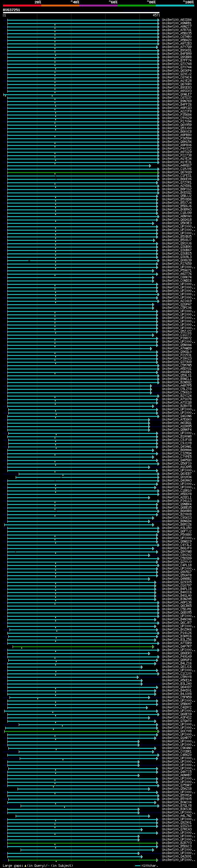The width and height of the screenshot is (197, 868).
Task: Select the UniRef100_C5DSD9 label
Action: pyautogui.click(x=176, y=558)
